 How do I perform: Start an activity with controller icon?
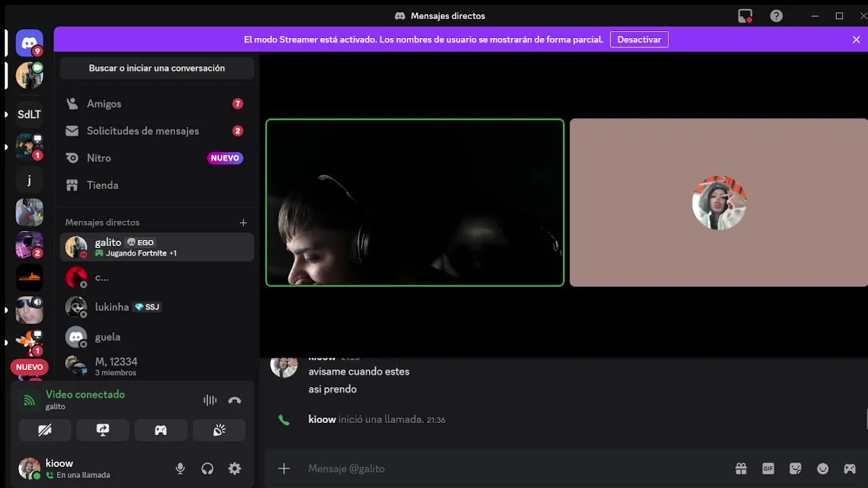(161, 430)
